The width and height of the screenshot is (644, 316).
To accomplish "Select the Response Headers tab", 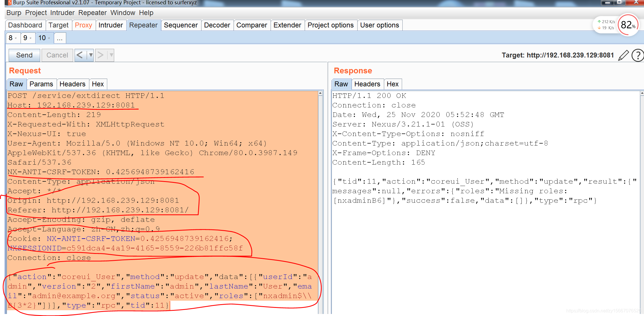I will (x=367, y=84).
